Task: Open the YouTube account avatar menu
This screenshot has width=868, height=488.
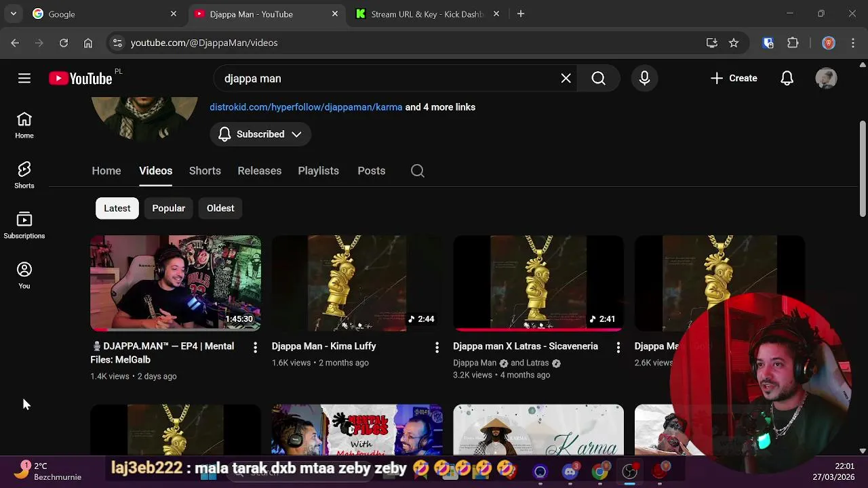Action: (826, 79)
